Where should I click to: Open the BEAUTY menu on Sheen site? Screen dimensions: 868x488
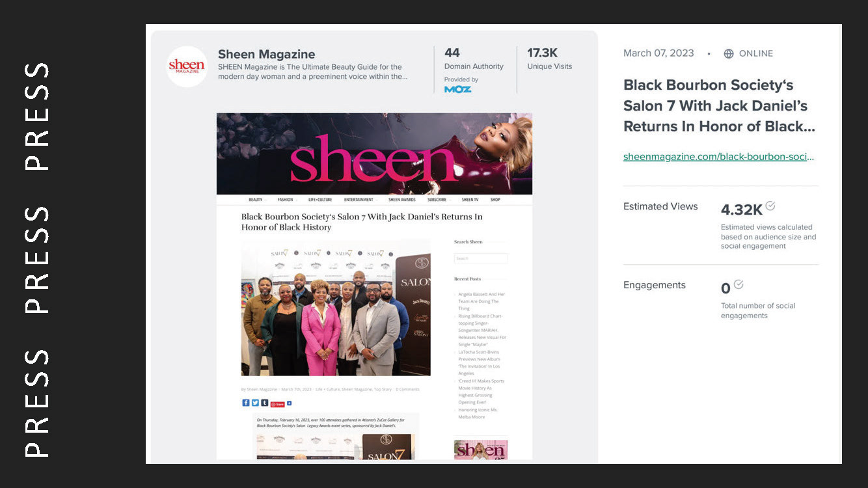[256, 200]
